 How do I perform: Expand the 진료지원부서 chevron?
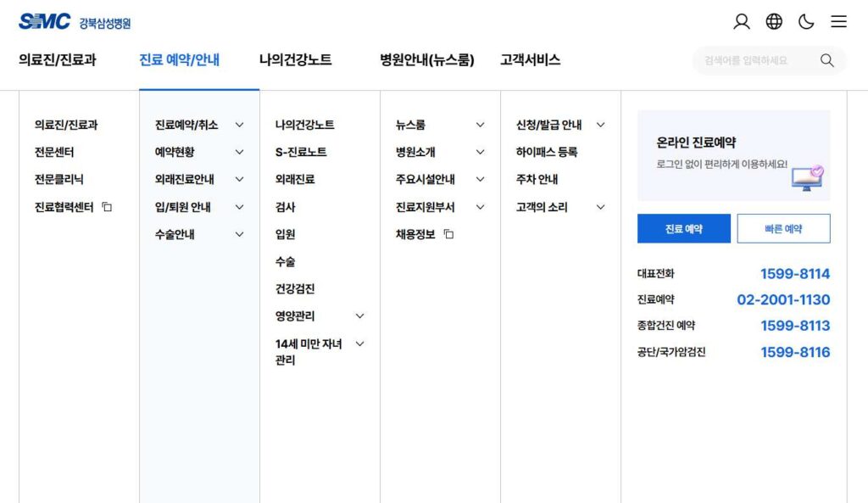[480, 207]
